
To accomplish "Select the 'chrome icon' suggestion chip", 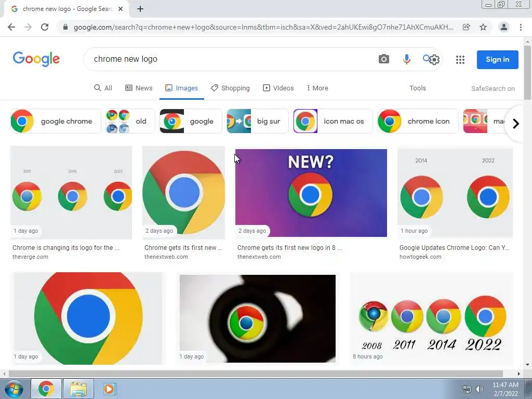I will 418,121.
